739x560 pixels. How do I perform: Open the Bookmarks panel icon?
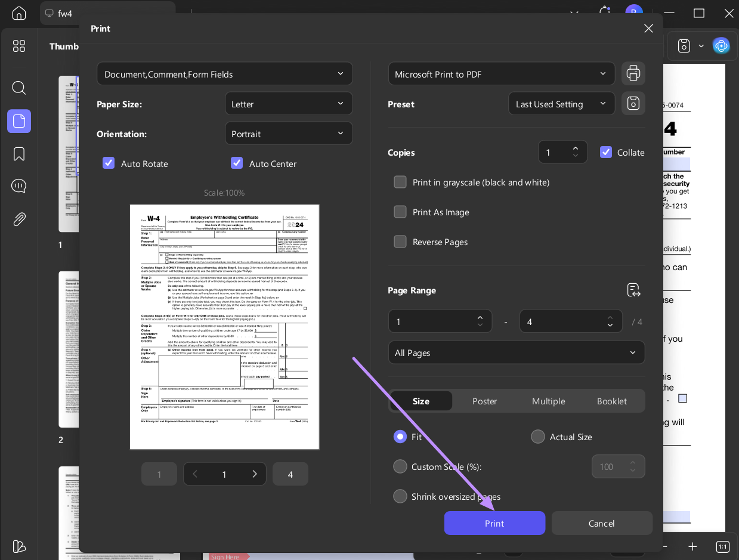click(x=18, y=153)
